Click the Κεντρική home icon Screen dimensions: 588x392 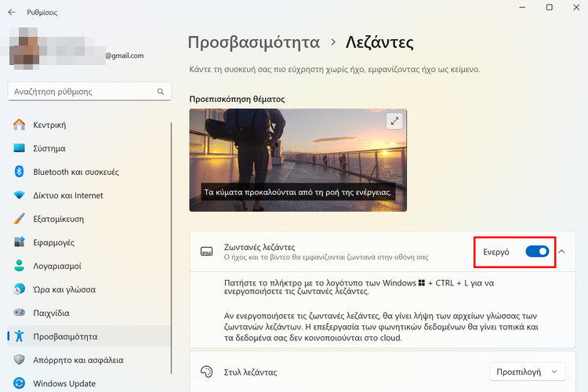point(19,125)
